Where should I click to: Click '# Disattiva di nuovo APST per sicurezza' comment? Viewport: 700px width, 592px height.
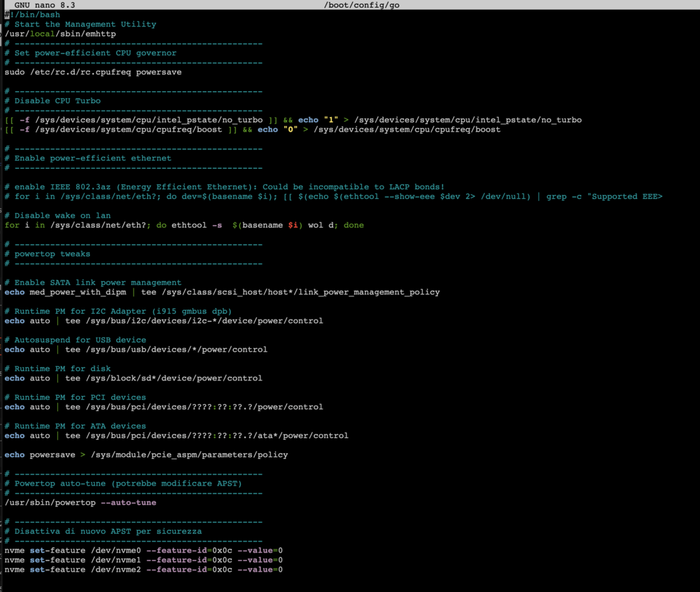103,531
